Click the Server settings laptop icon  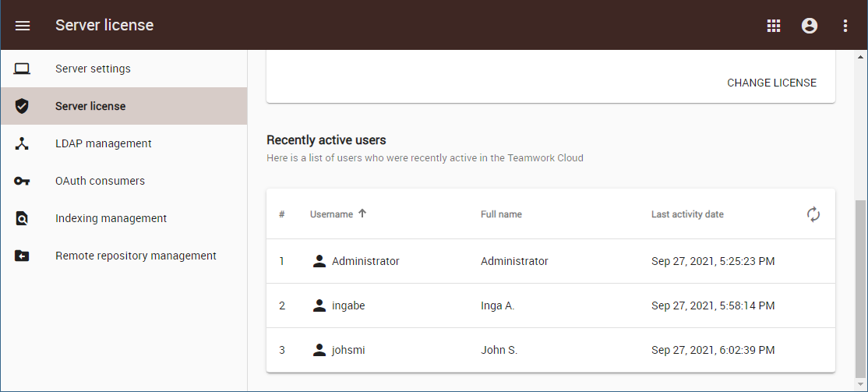(22, 69)
